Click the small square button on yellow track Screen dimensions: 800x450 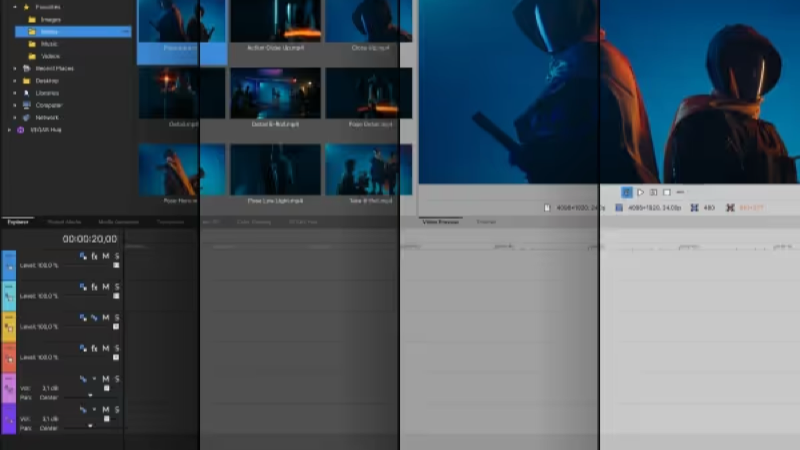[x=116, y=327]
